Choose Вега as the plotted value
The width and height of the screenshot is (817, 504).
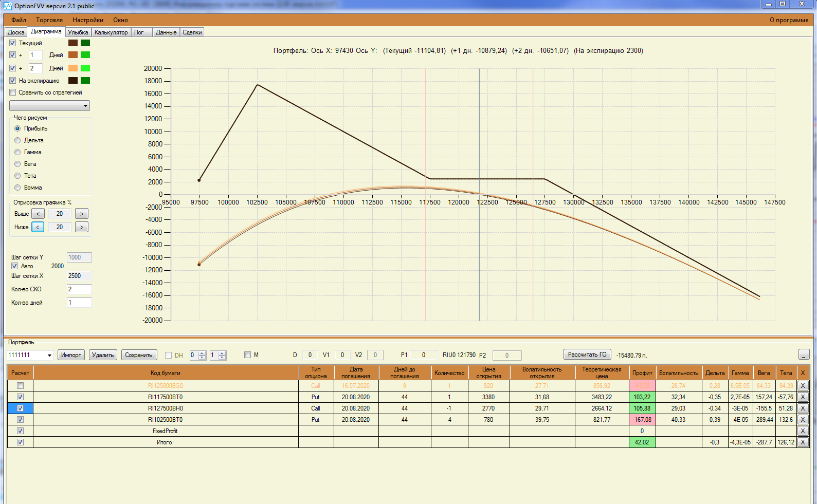18,164
